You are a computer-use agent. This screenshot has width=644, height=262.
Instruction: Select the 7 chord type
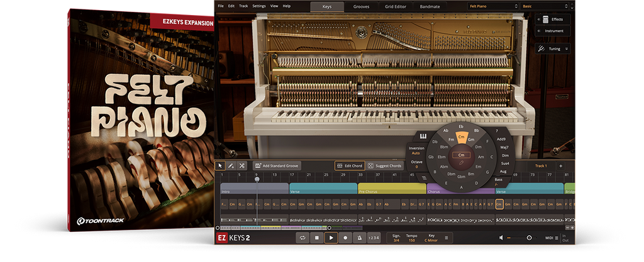click(497, 131)
